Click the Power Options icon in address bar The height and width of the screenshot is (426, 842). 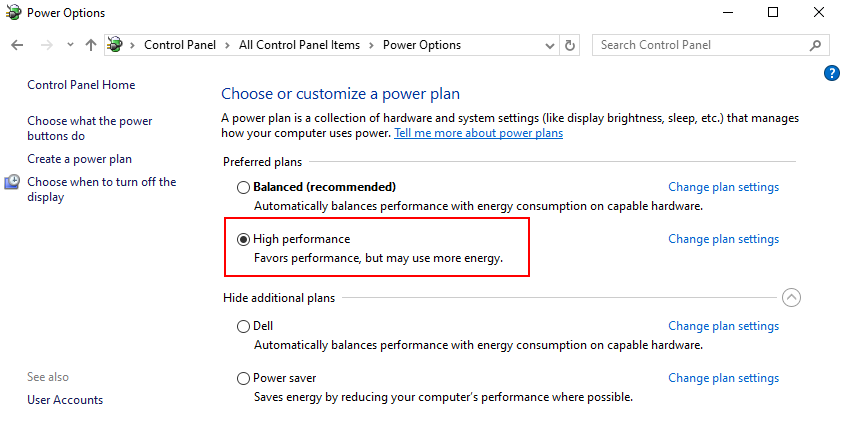click(x=115, y=45)
